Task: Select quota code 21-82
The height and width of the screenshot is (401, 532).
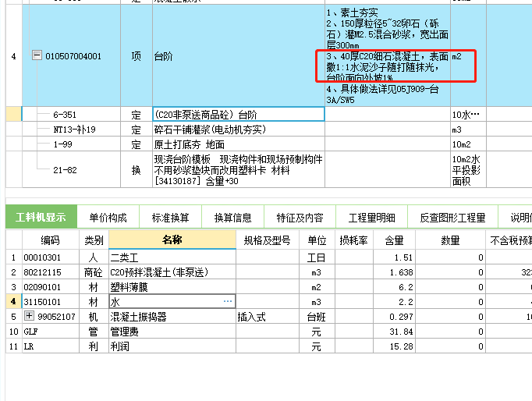Action: click(65, 170)
